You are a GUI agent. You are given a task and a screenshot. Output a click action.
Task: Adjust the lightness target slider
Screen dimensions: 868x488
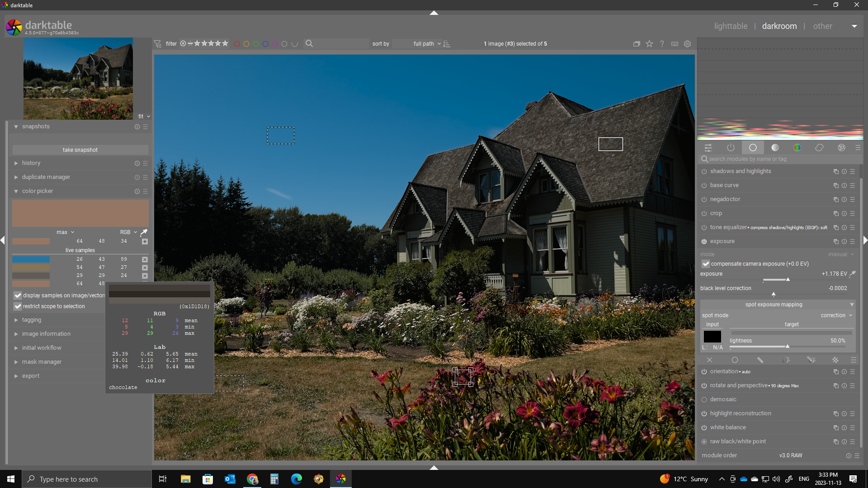(787, 347)
